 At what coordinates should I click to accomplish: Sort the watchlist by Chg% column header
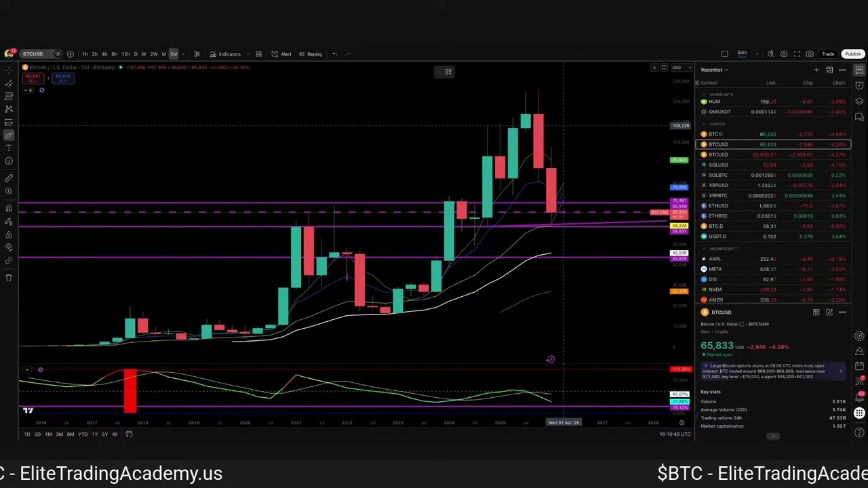click(x=839, y=83)
